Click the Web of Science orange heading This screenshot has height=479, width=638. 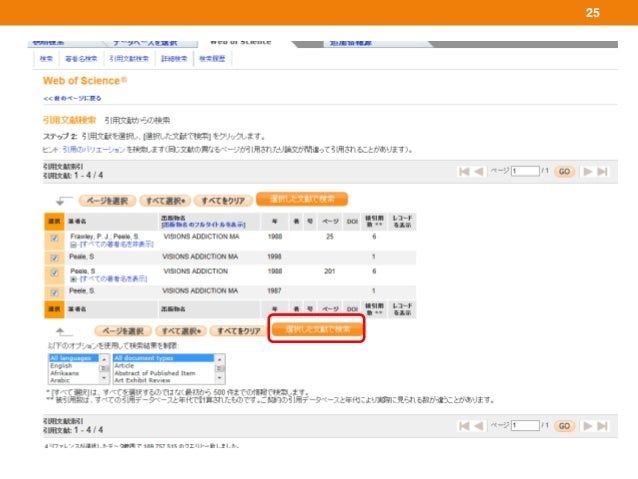click(x=85, y=81)
